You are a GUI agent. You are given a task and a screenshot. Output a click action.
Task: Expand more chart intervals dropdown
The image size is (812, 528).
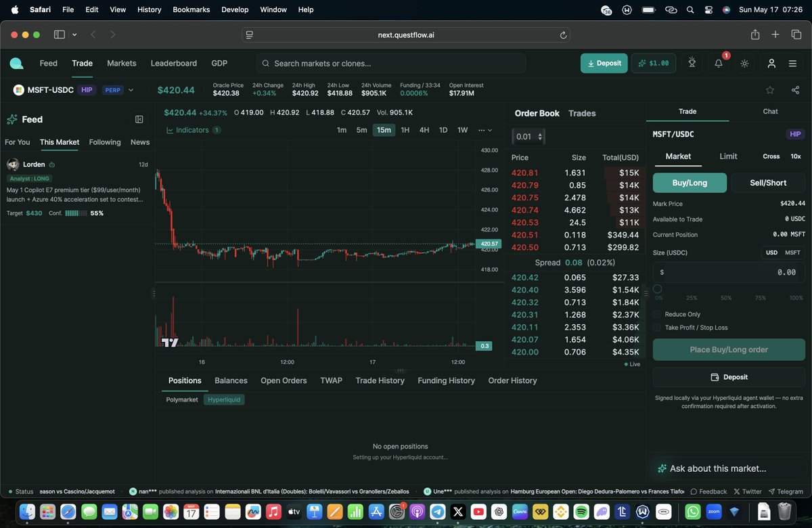click(485, 130)
